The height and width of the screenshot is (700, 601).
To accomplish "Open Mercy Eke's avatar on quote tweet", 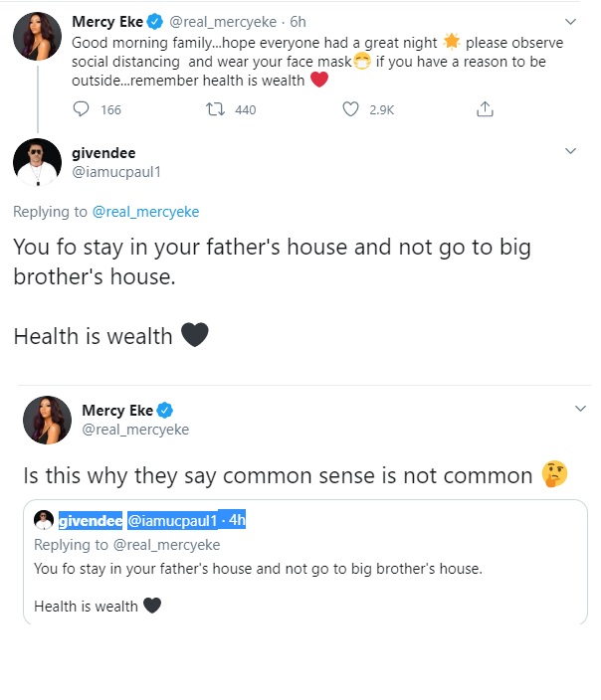I will (x=47, y=420).
